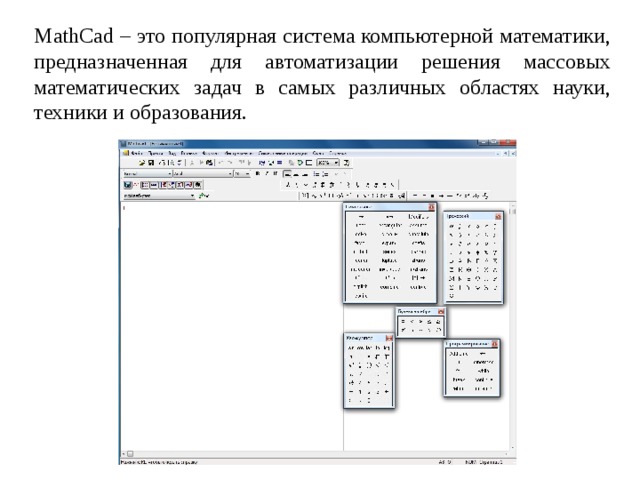Screen dimensions: 640x480
Task: Toggle bold text formatting
Action: [258, 173]
